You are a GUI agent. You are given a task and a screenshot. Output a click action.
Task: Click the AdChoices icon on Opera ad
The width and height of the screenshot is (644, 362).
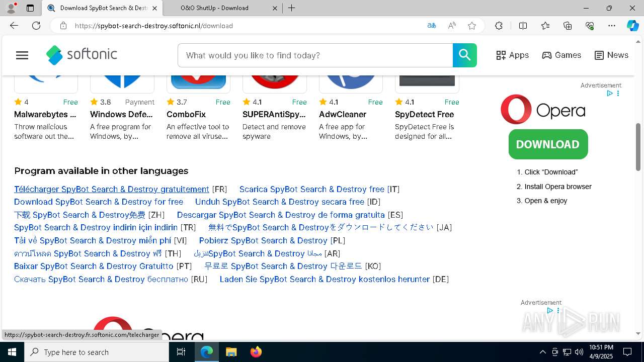(x=609, y=94)
